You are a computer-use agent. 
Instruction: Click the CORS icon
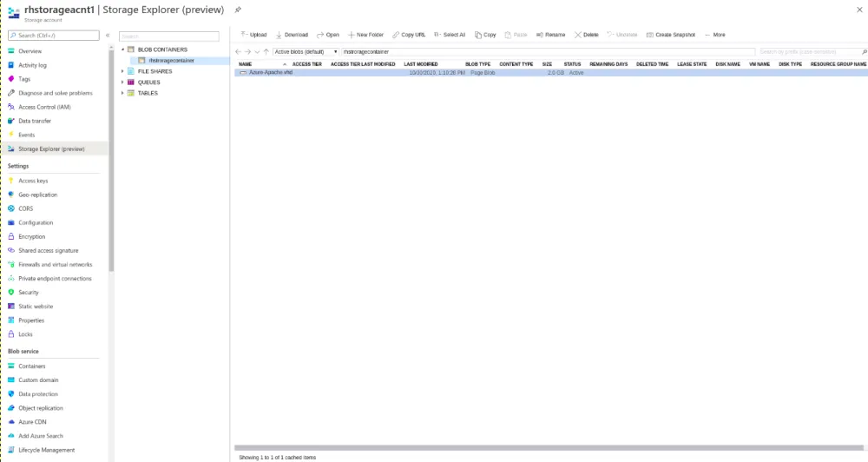pos(11,208)
